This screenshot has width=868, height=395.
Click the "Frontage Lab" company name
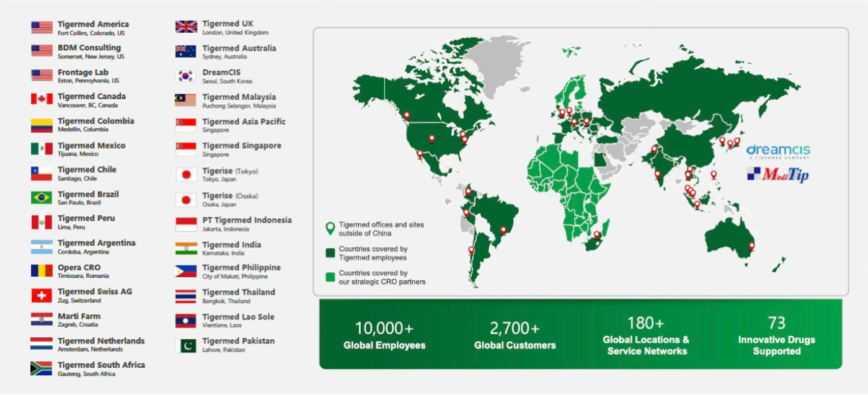(x=83, y=73)
